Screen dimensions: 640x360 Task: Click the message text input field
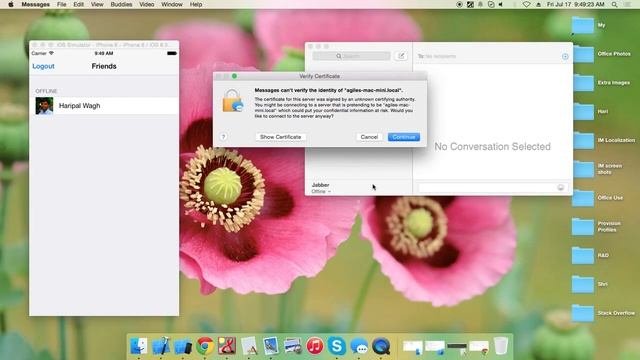(x=492, y=187)
